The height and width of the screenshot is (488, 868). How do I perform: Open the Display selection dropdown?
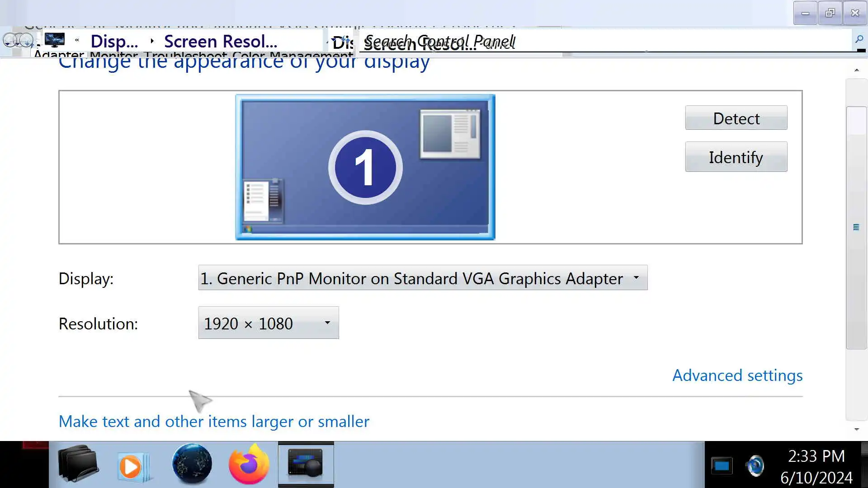[423, 278]
